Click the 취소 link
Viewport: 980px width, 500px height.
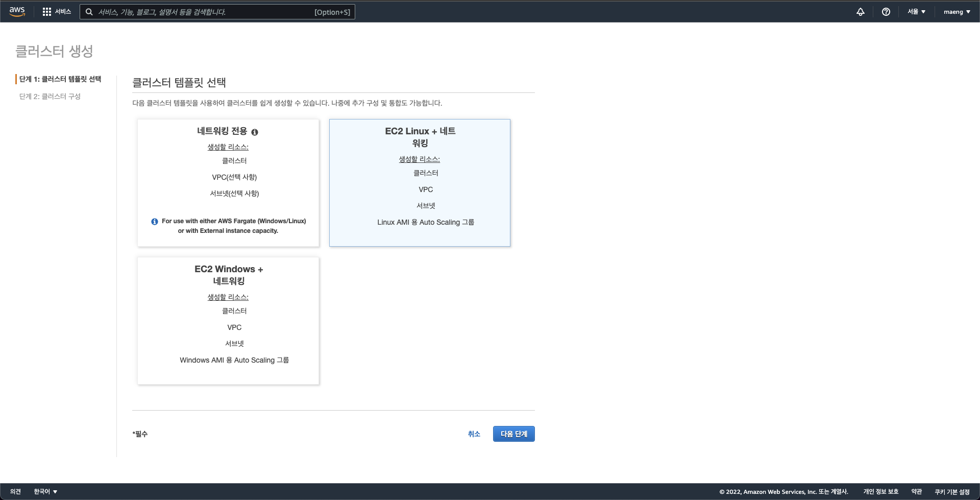pyautogui.click(x=474, y=434)
